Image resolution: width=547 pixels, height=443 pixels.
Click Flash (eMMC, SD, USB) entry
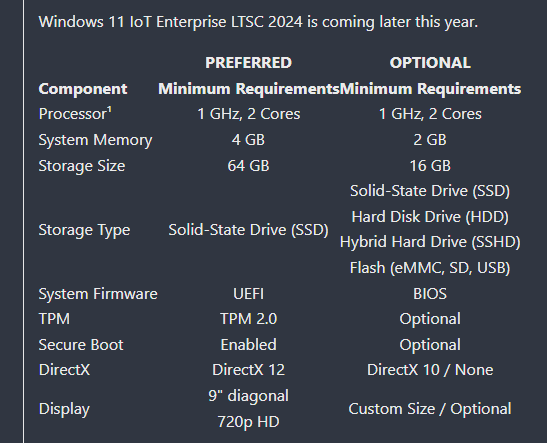[x=430, y=268]
